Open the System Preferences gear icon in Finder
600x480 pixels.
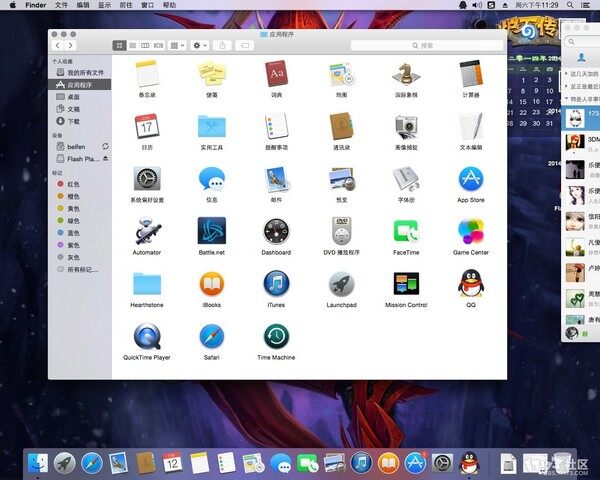pyautogui.click(x=147, y=179)
